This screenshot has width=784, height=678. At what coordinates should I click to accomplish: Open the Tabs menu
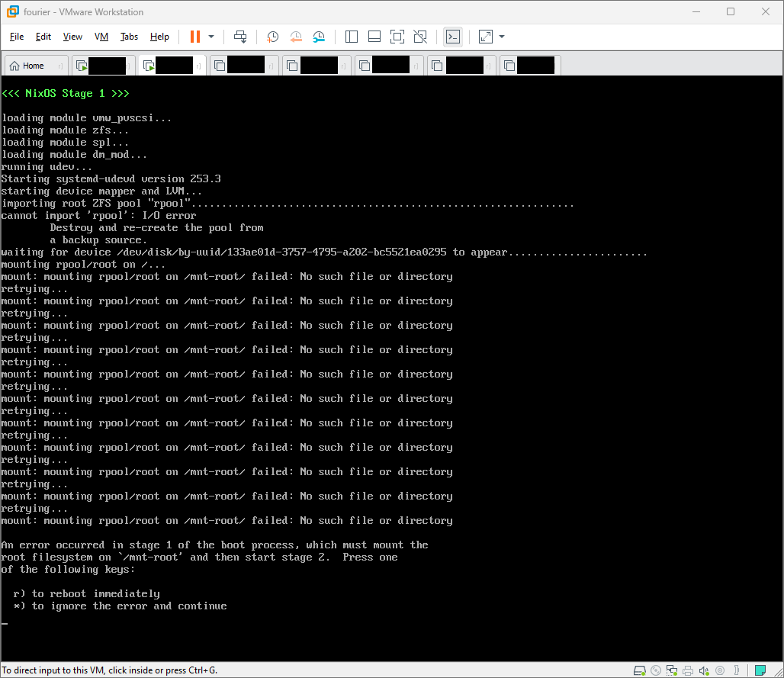point(129,37)
